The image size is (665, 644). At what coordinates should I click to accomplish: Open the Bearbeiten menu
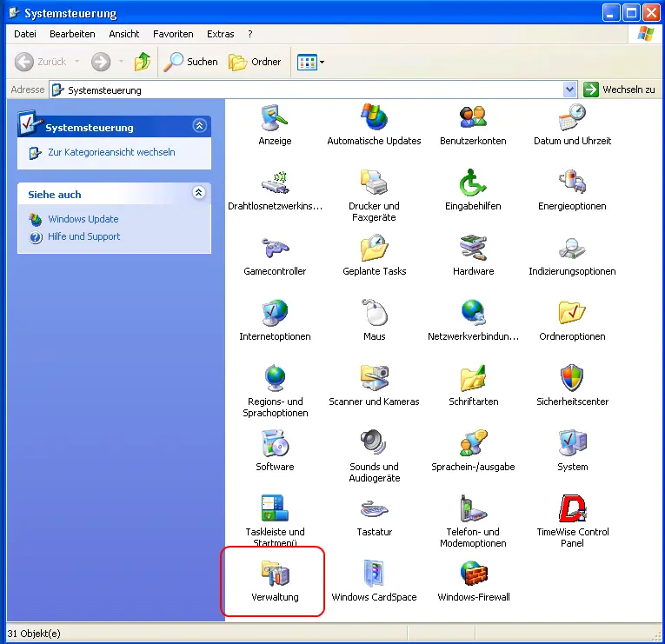tap(72, 34)
